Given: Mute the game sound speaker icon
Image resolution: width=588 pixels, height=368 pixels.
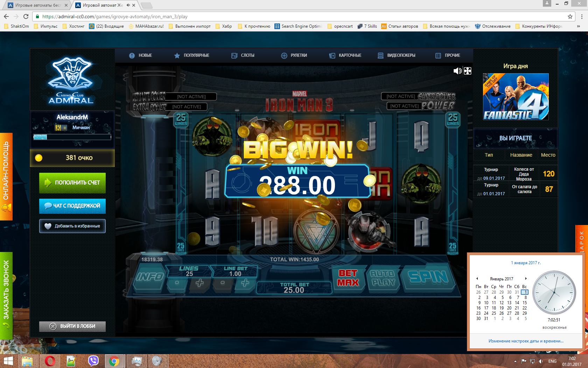Looking at the screenshot, I should tap(457, 71).
